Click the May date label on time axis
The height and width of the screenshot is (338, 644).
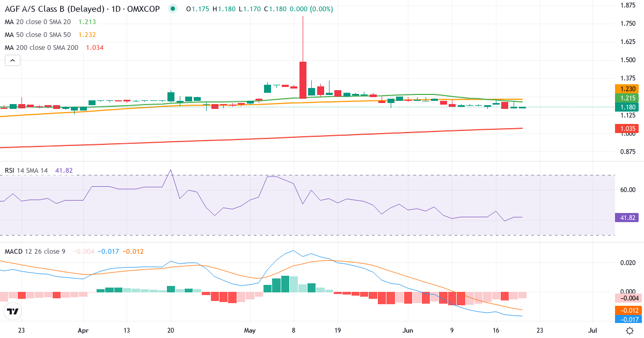click(x=251, y=330)
